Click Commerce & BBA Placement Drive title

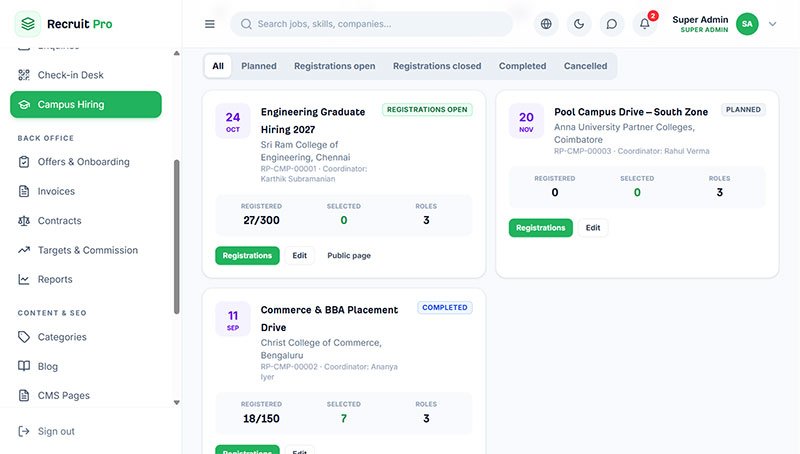(329, 318)
